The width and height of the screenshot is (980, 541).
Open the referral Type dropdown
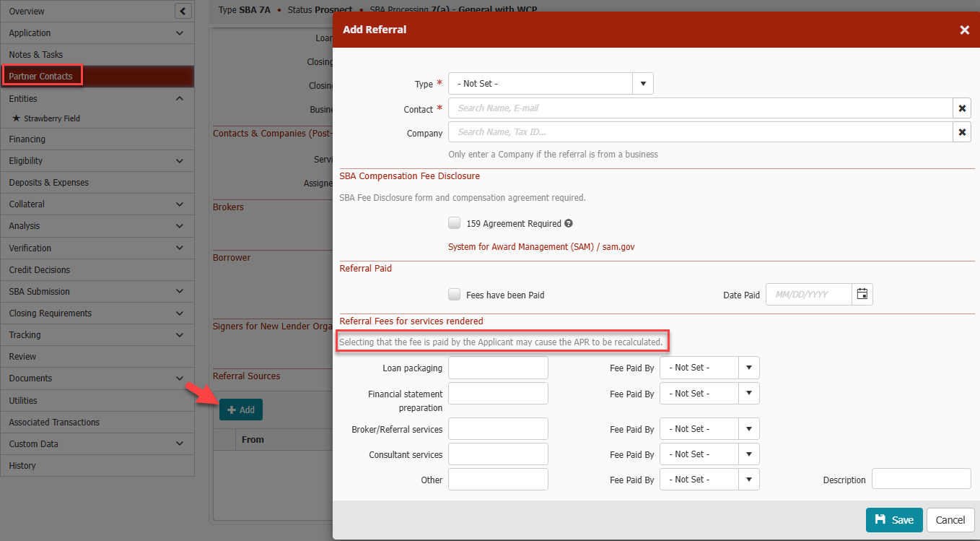pyautogui.click(x=642, y=84)
